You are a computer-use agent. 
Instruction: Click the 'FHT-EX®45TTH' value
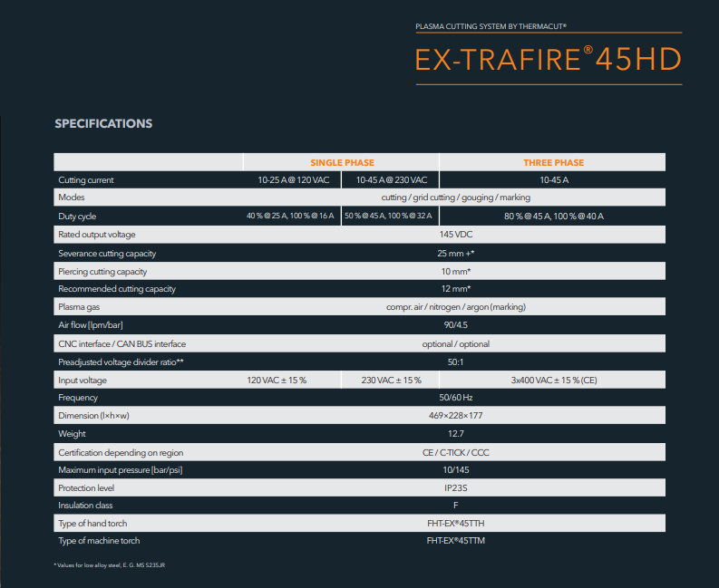tap(456, 524)
